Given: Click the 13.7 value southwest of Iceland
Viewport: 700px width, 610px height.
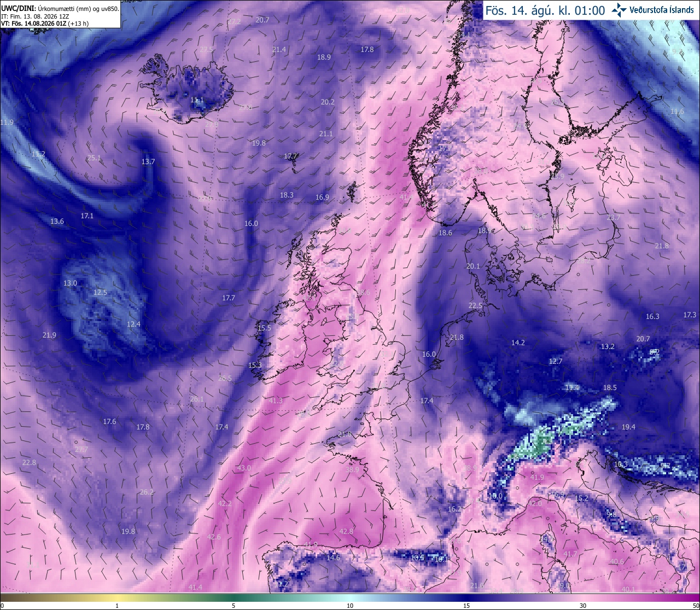Looking at the screenshot, I should coord(148,161).
